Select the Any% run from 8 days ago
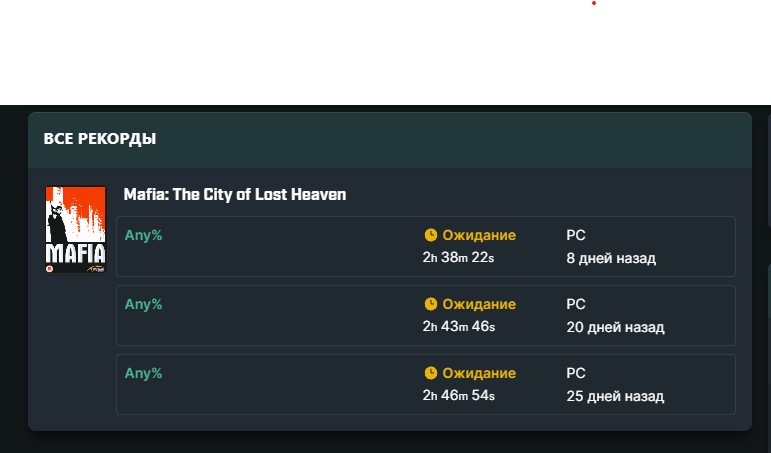771x453 pixels. (426, 246)
